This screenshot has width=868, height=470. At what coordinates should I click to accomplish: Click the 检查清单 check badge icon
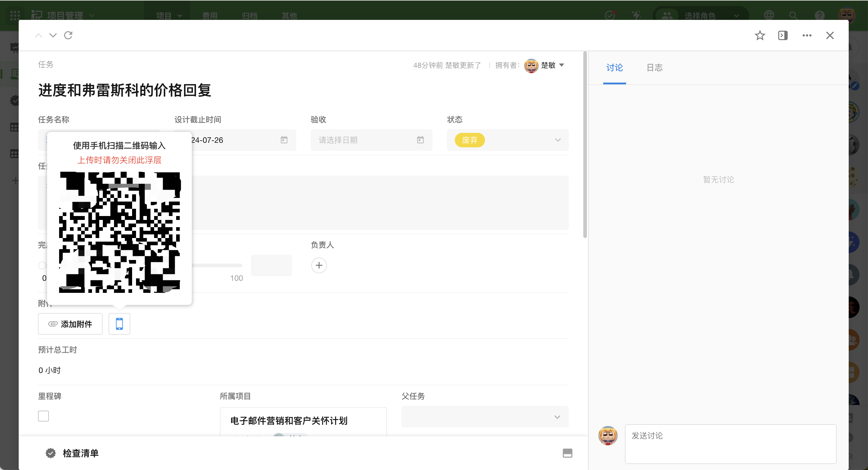51,453
